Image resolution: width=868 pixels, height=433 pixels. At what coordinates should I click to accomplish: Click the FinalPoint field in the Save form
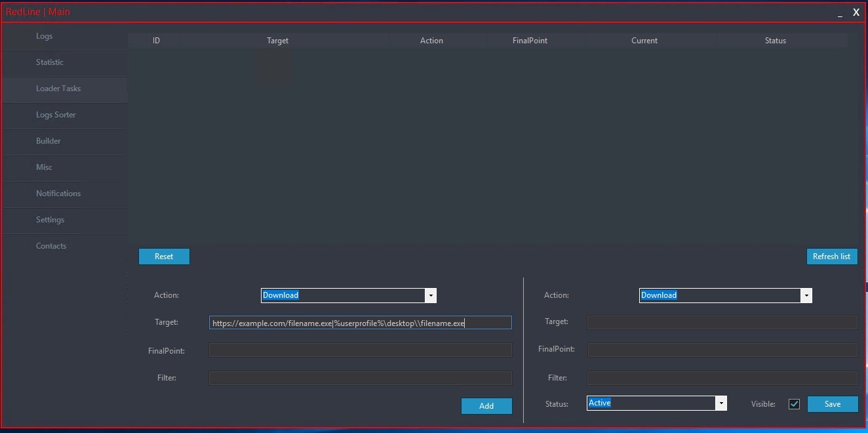pyautogui.click(x=722, y=350)
